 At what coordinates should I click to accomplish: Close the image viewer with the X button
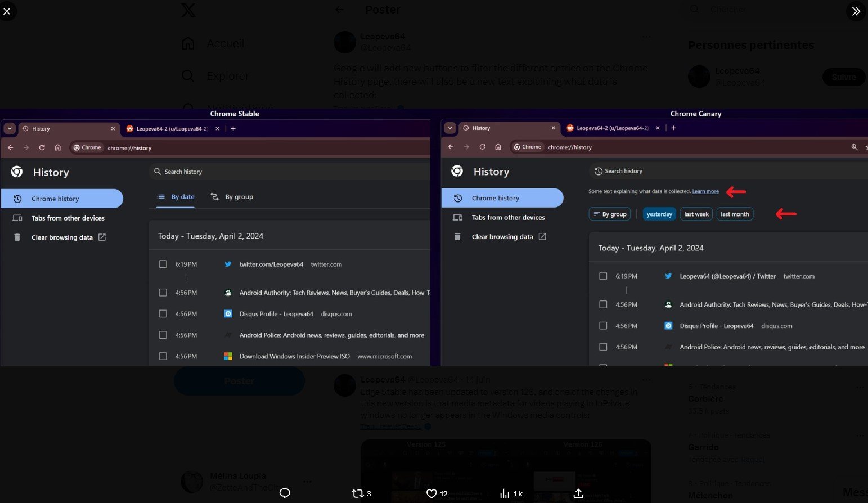7,11
